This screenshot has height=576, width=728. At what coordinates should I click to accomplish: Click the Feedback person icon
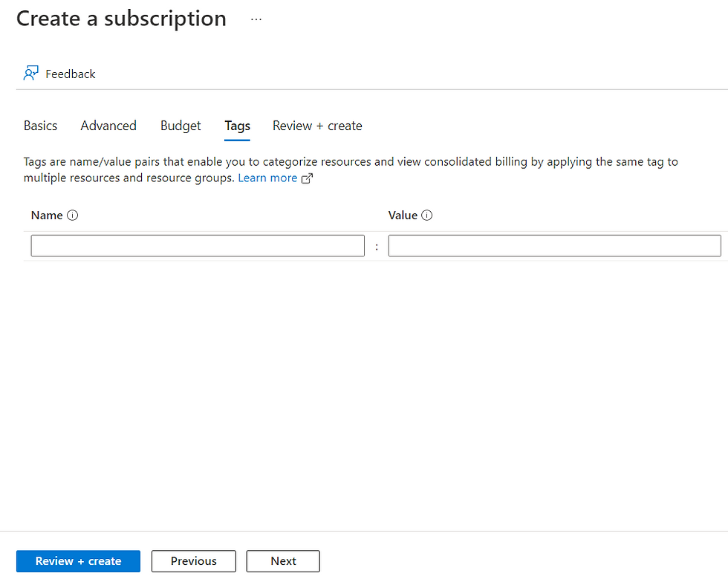coord(30,74)
